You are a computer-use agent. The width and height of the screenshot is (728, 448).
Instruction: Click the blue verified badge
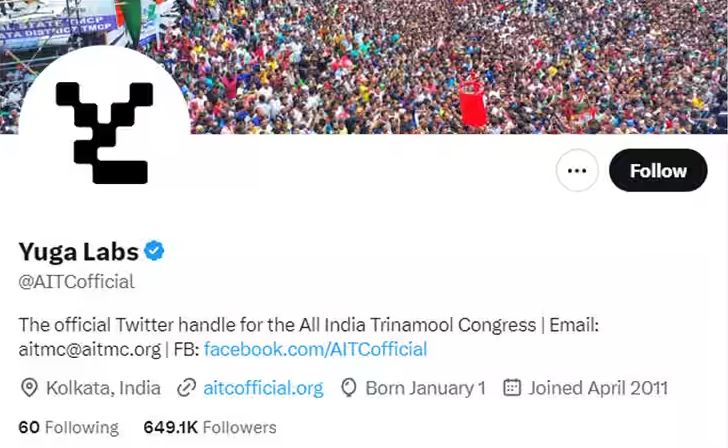point(154,251)
